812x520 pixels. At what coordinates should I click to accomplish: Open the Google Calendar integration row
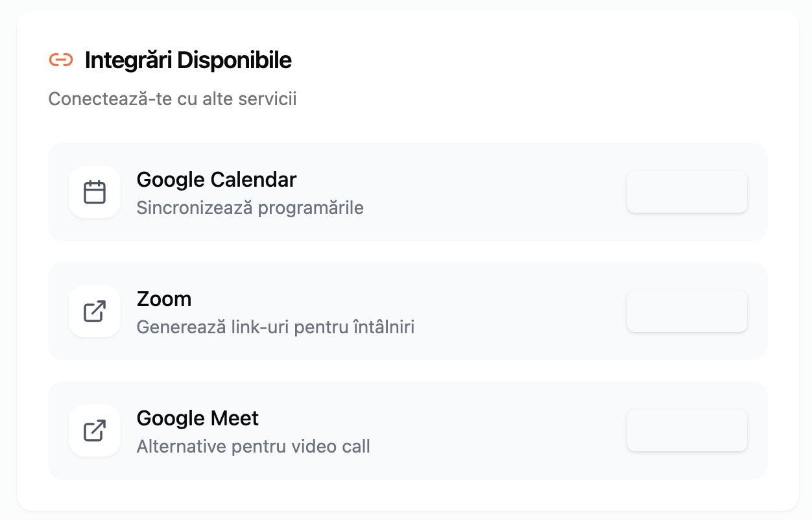[407, 192]
